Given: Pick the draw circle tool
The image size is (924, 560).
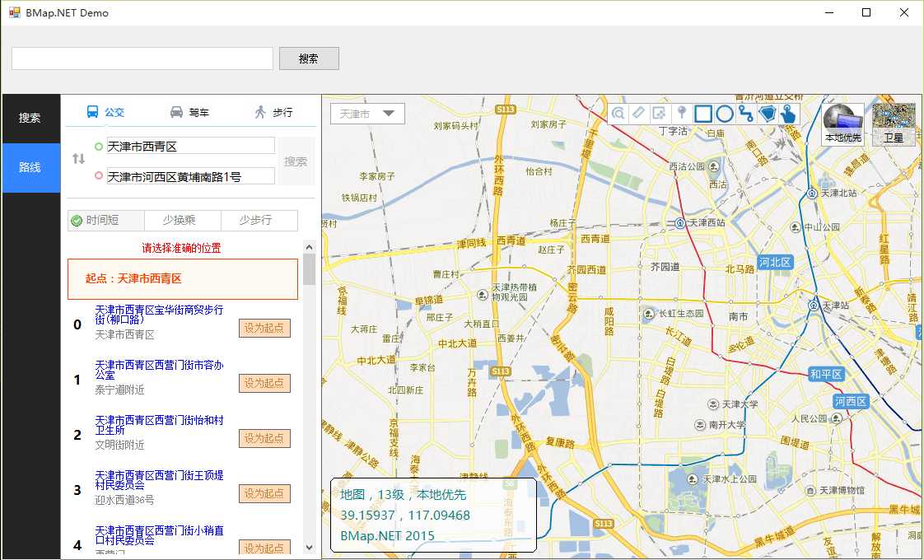Looking at the screenshot, I should point(725,113).
